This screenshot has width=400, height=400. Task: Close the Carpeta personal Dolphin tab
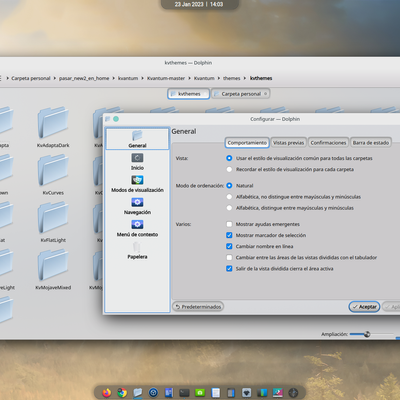point(266,94)
